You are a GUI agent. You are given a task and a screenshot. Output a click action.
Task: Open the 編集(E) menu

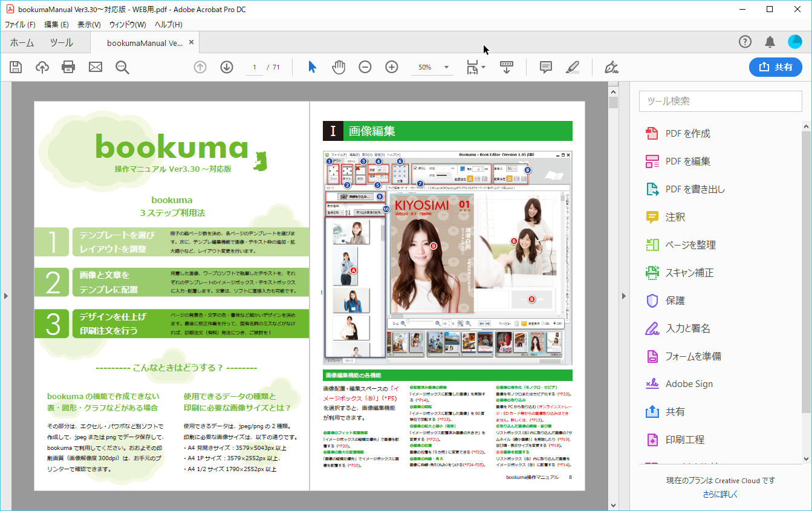(x=56, y=24)
